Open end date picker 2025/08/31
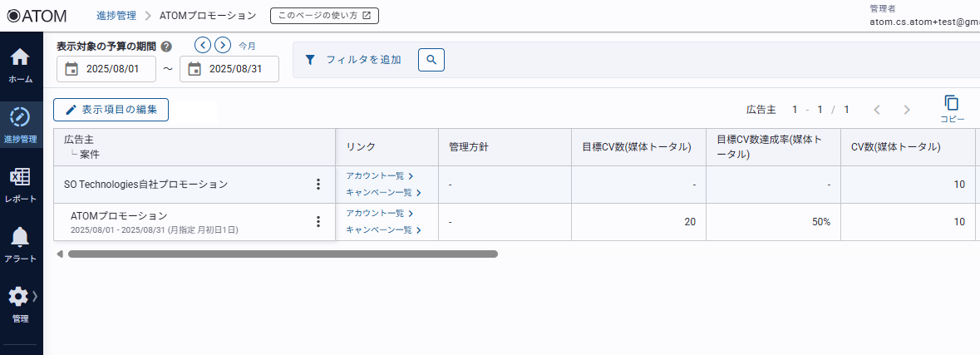980x355 pixels. [x=229, y=69]
